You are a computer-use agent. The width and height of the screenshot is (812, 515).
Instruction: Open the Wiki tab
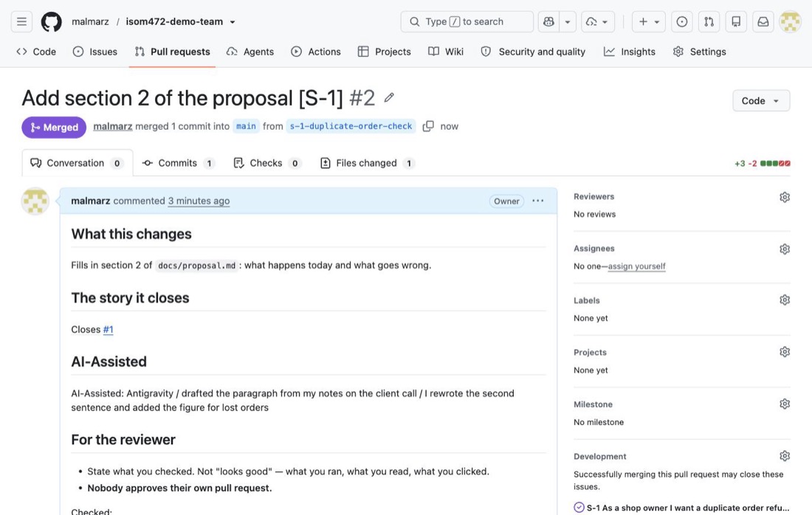tap(446, 52)
